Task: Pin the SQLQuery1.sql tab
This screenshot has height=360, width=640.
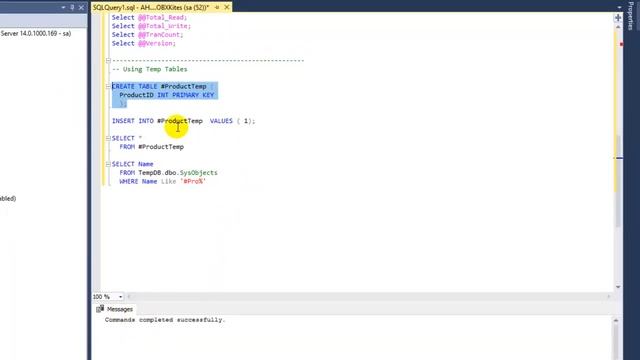Action: 217,7
